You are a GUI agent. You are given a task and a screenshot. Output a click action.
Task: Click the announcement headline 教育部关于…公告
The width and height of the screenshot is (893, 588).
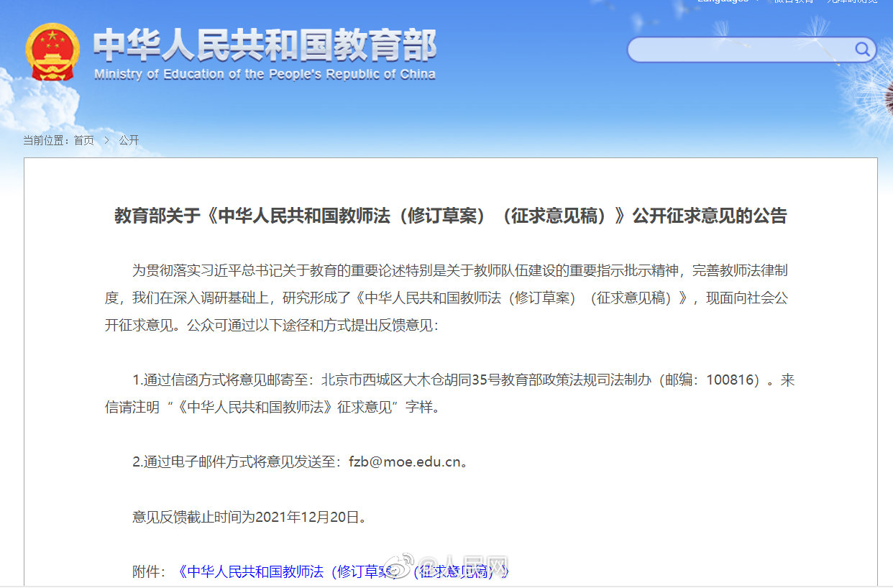pos(451,216)
